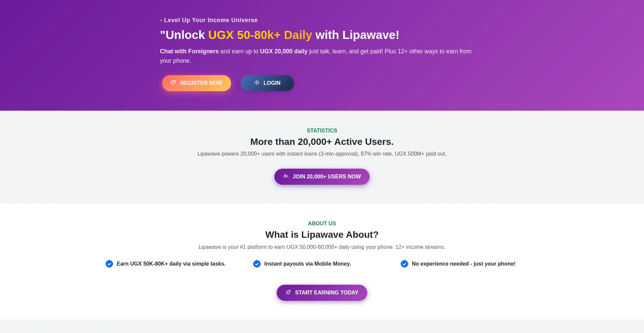Click the yellow "UGX 50-80k+ Daily" headline text

[x=260, y=35]
